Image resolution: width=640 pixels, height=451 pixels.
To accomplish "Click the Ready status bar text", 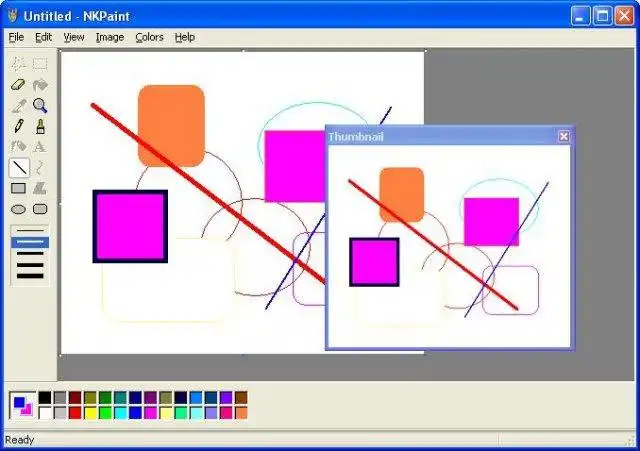I will pos(19,440).
